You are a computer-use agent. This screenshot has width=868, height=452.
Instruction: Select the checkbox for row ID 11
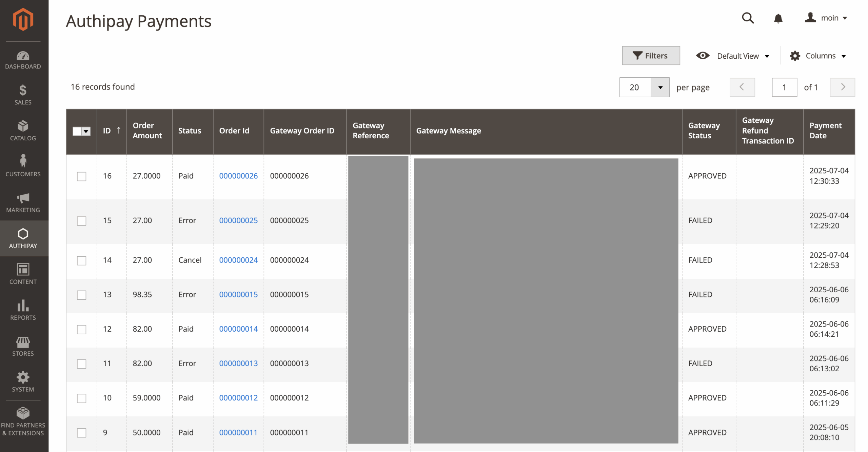click(x=81, y=364)
